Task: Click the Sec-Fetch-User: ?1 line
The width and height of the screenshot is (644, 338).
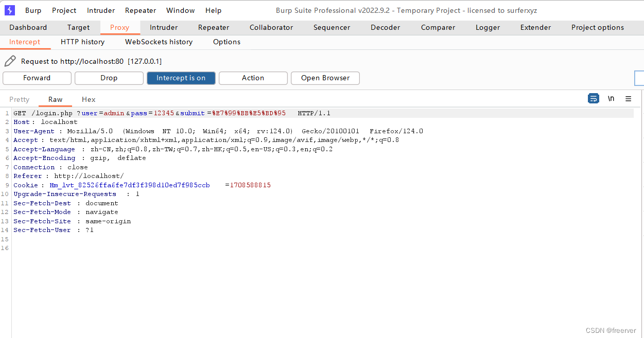Action: [x=54, y=230]
